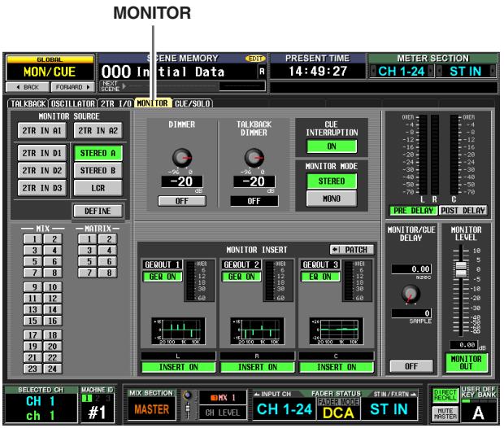The height and width of the screenshot is (428, 504).
Task: Select 2TR IN A2 monitor source
Action: pyautogui.click(x=98, y=130)
